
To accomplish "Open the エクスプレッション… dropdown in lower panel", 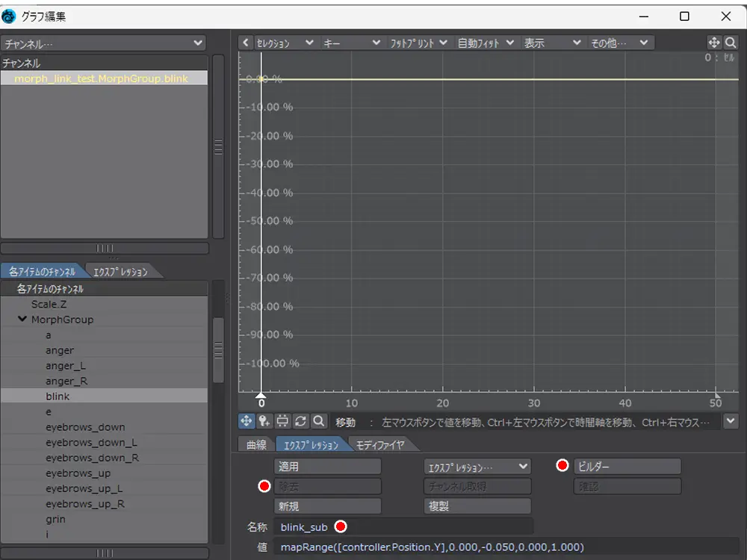I will [x=477, y=467].
